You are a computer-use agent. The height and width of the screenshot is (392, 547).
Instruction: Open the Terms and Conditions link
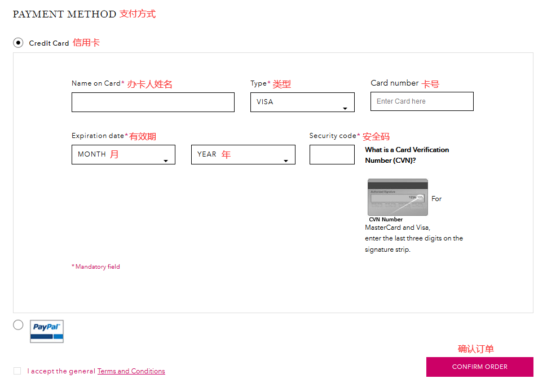[131, 371]
